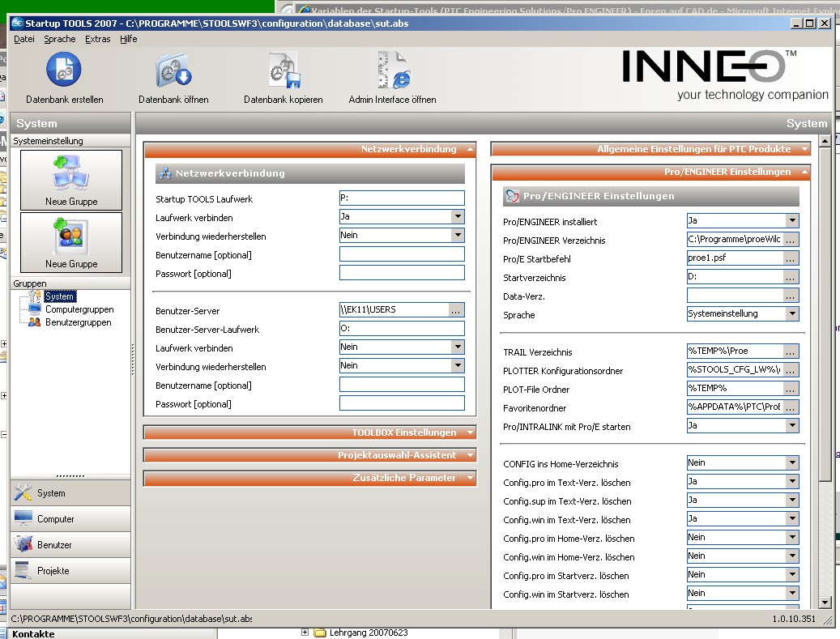Click first Benutzername [optional] field
Image resolution: width=840 pixels, height=639 pixels.
pyautogui.click(x=402, y=253)
